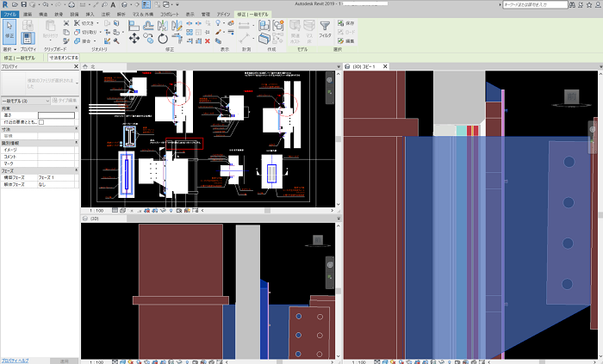Image resolution: width=603 pixels, height=364 pixels.
Task: Select the Move tool in Modify panel
Action: [x=135, y=39]
